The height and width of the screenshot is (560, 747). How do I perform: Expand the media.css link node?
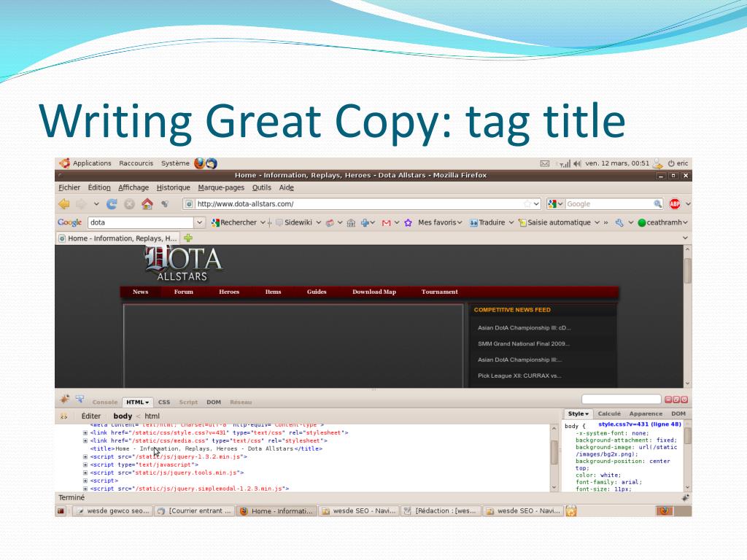(85, 441)
